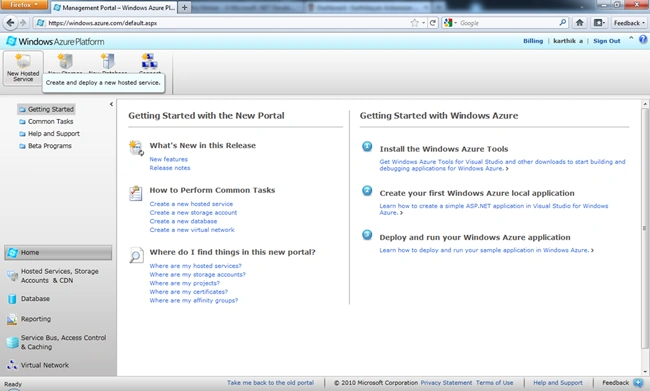Click Create a new hosted service link
Viewport: 650px width, 391px height.
pos(191,204)
